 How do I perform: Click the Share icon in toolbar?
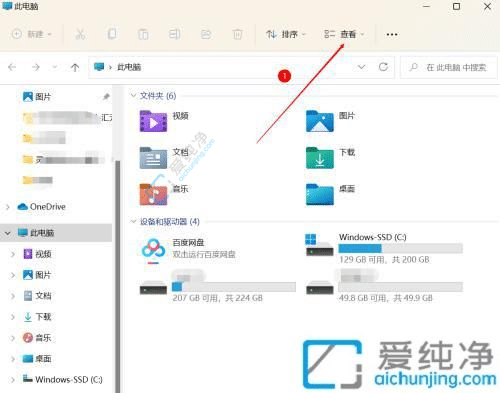[206, 34]
